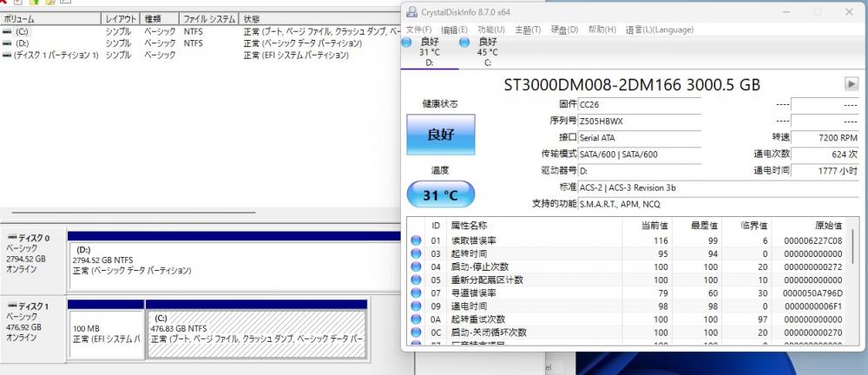Click the blue status orb above D: tab
This screenshot has width=868, height=375.
click(406, 43)
